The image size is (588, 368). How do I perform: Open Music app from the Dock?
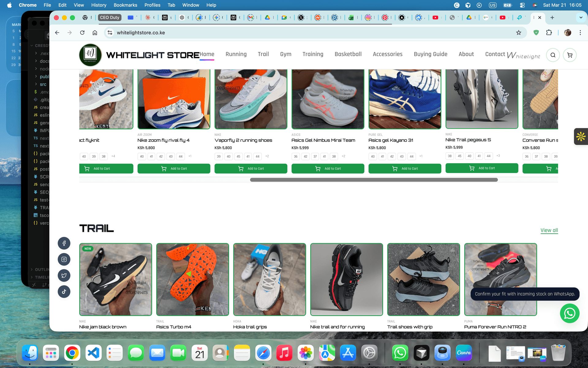[284, 353]
